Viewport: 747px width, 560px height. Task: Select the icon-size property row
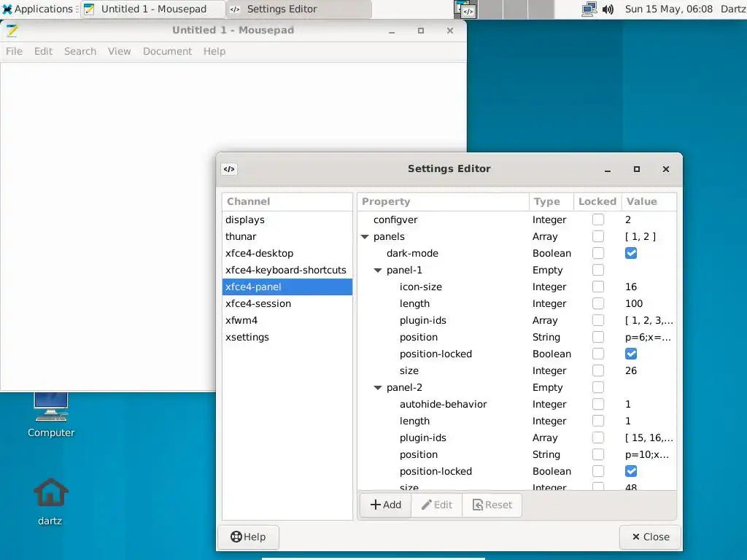click(x=517, y=287)
